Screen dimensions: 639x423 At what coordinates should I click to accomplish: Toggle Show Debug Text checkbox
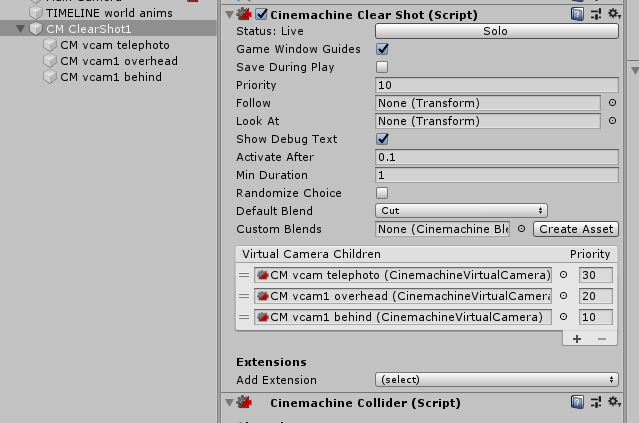pyautogui.click(x=382, y=139)
